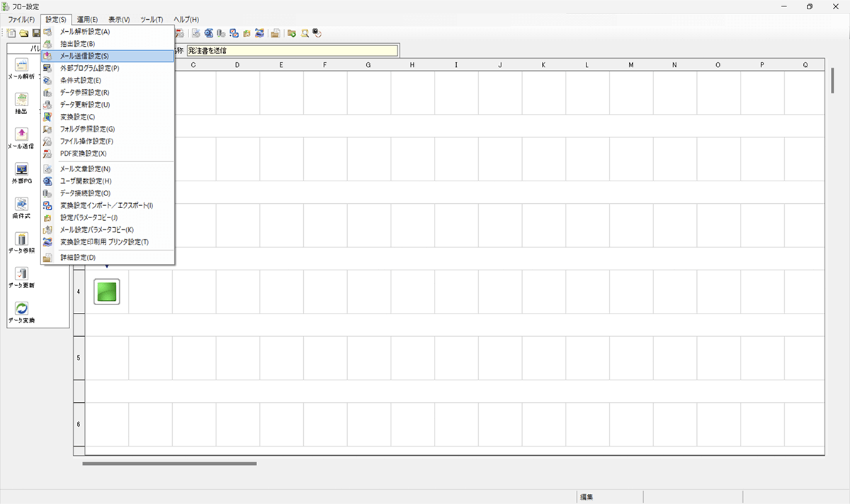The image size is (850, 504).
Task: Click the mail text settings toolbar icon
Action: click(196, 33)
